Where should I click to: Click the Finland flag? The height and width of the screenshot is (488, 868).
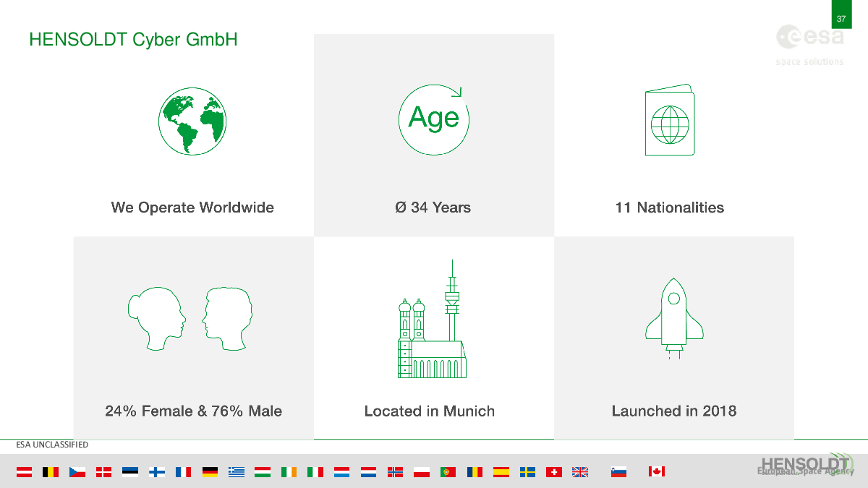pyautogui.click(x=157, y=472)
